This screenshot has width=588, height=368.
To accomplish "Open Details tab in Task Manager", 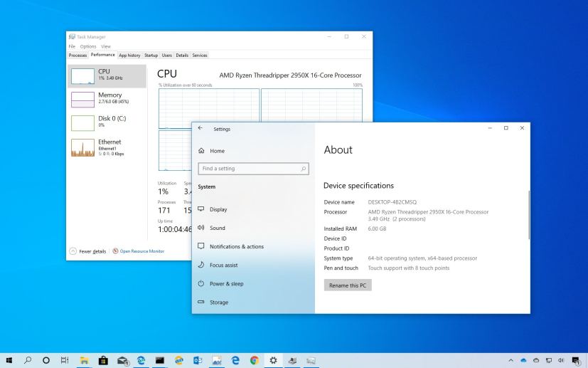I will pos(182,56).
